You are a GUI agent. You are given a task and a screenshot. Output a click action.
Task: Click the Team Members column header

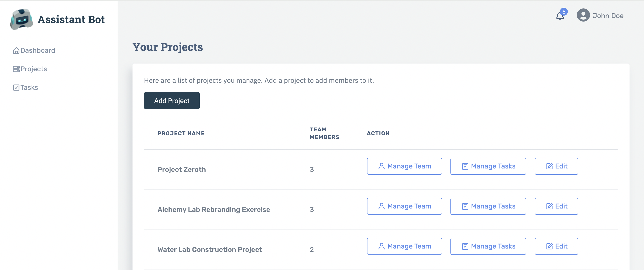coord(324,133)
